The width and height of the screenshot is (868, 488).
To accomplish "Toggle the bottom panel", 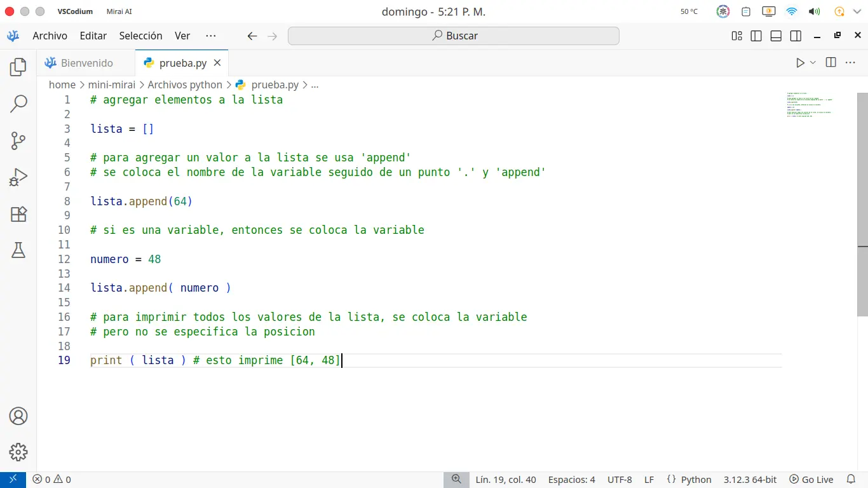I will coord(776,36).
